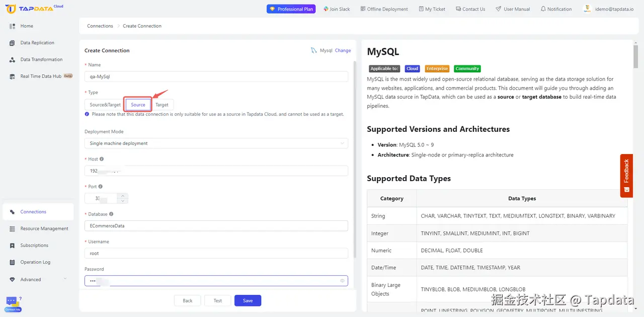Viewport: 644px width, 317px height.
Task: Open Resource Management in the sidebar
Action: (x=44, y=228)
